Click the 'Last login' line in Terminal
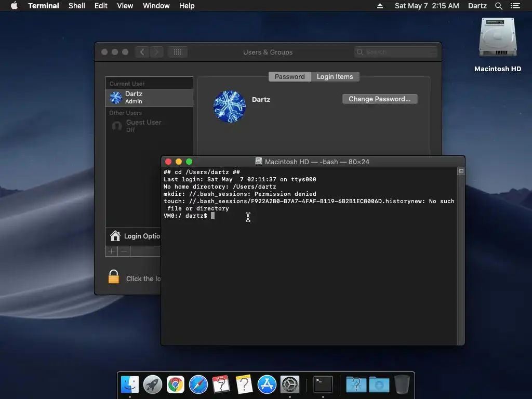The height and width of the screenshot is (399, 532). click(240, 179)
